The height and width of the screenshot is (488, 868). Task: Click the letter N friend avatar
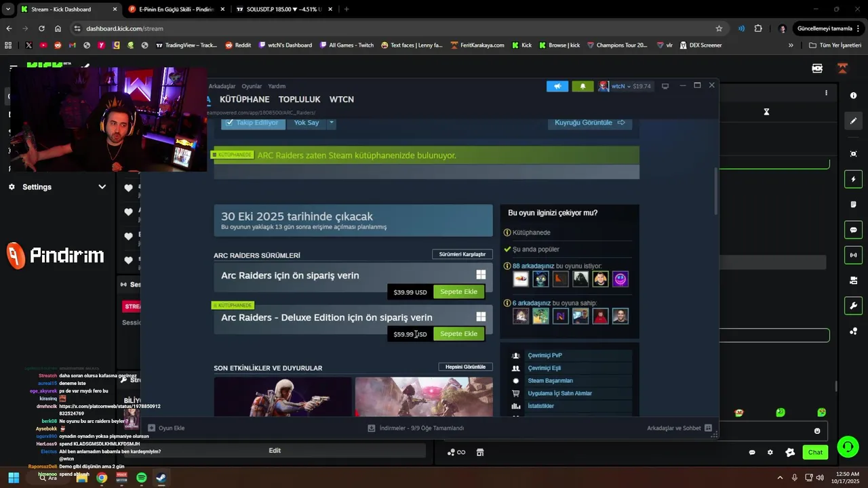click(560, 316)
